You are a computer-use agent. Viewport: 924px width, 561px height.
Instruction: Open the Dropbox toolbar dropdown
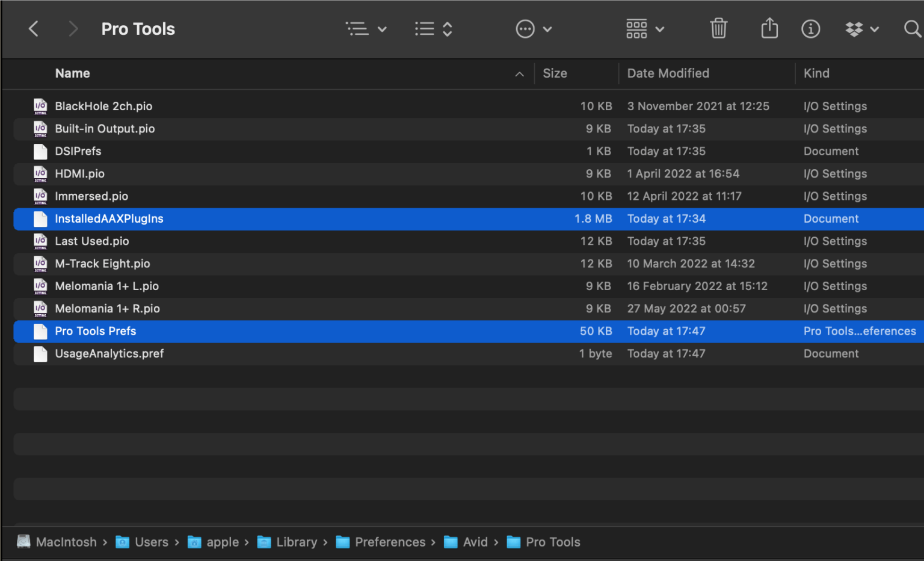point(862,29)
